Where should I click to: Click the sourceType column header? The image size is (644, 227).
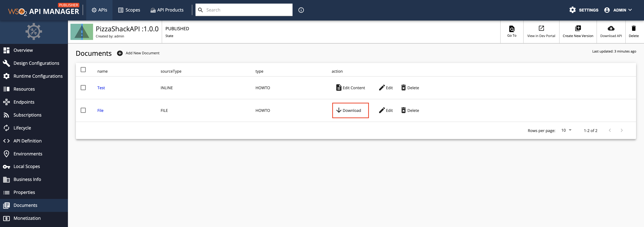(x=171, y=71)
